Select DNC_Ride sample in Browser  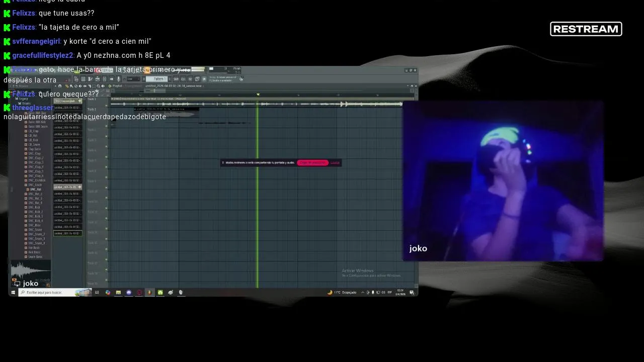coord(33,225)
